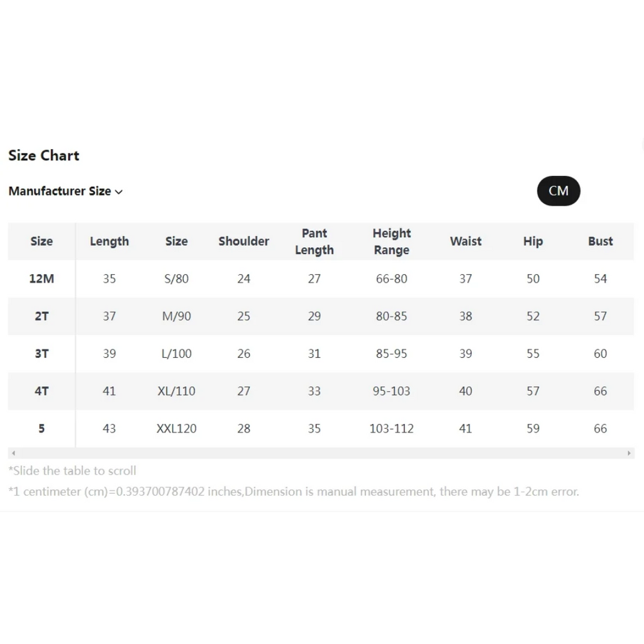
Task: Click the XL/110 size cell
Action: 176,391
